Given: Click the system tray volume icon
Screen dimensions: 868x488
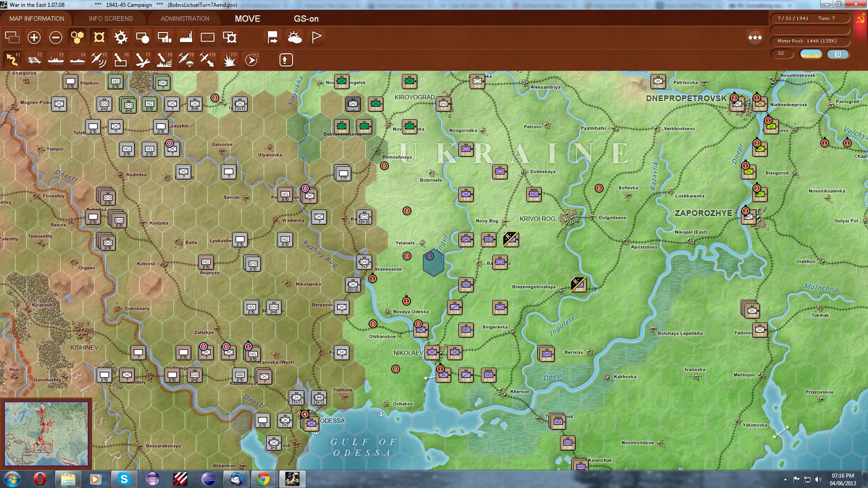Looking at the screenshot, I should tap(818, 479).
